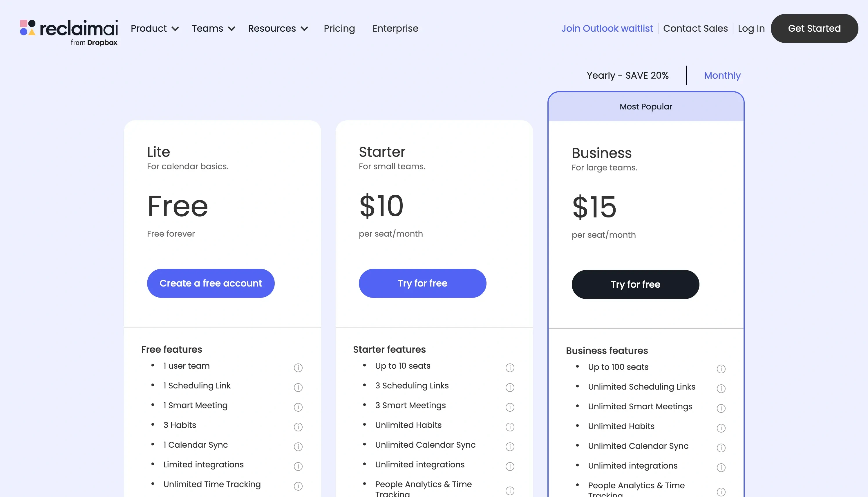Toggle to Yearly billing to save 20%
Viewport: 868px width, 497px height.
[x=628, y=75]
